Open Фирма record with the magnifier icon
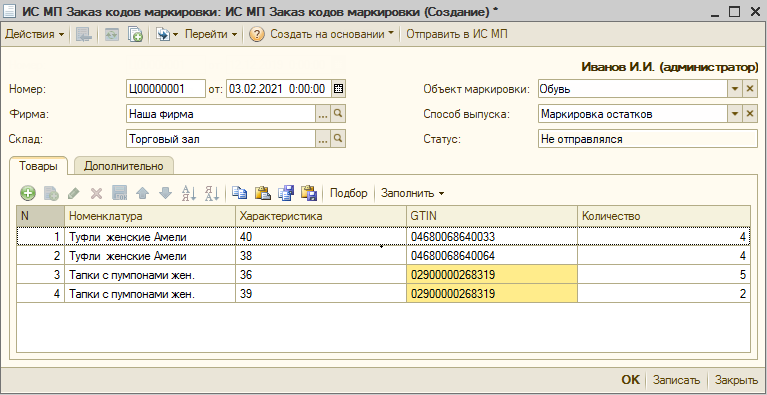 tap(338, 114)
